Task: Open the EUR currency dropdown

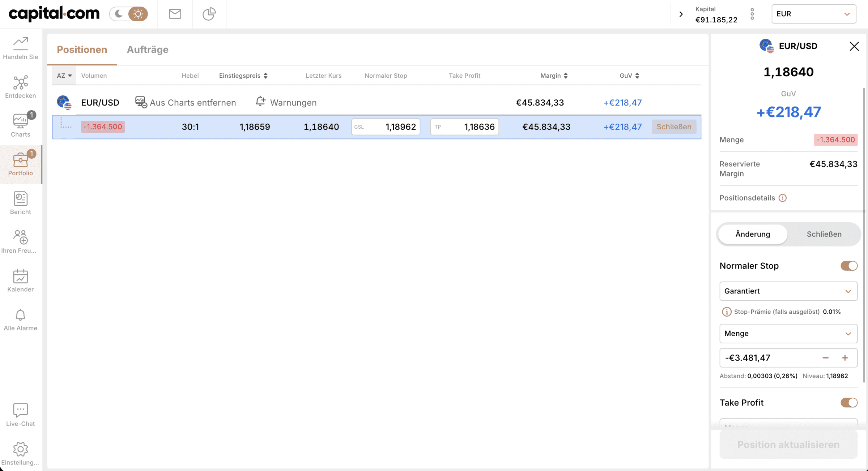Action: pos(813,14)
